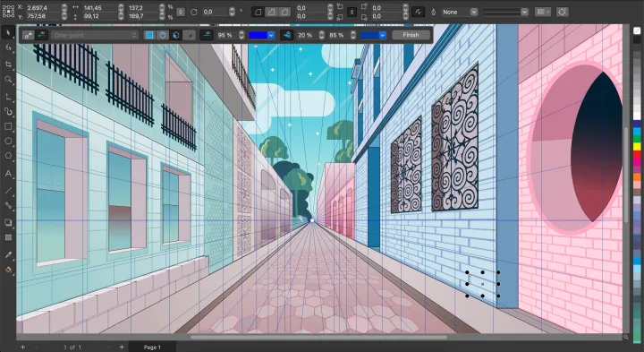644x352 pixels.
Task: Select the Interactive fill bucket tool
Action: [x=8, y=270]
